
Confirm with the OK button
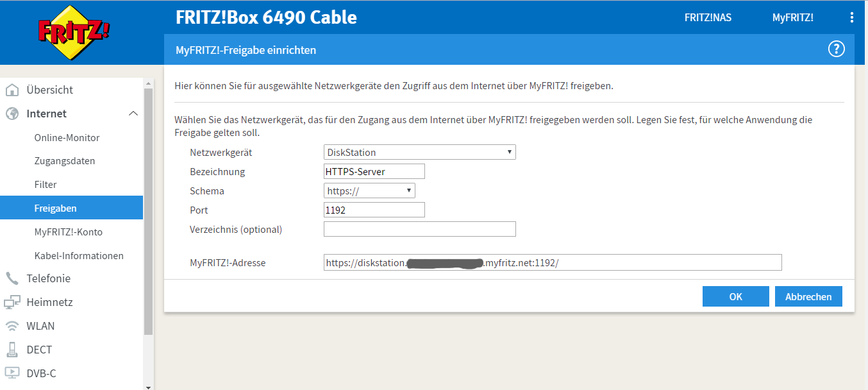[735, 296]
